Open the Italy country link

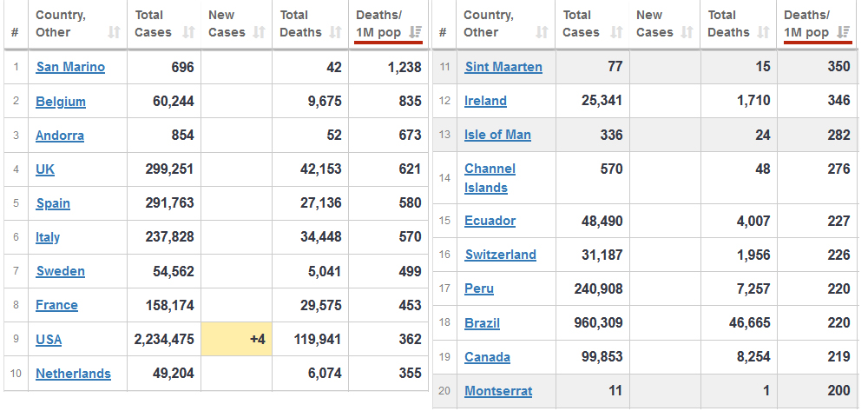(48, 237)
